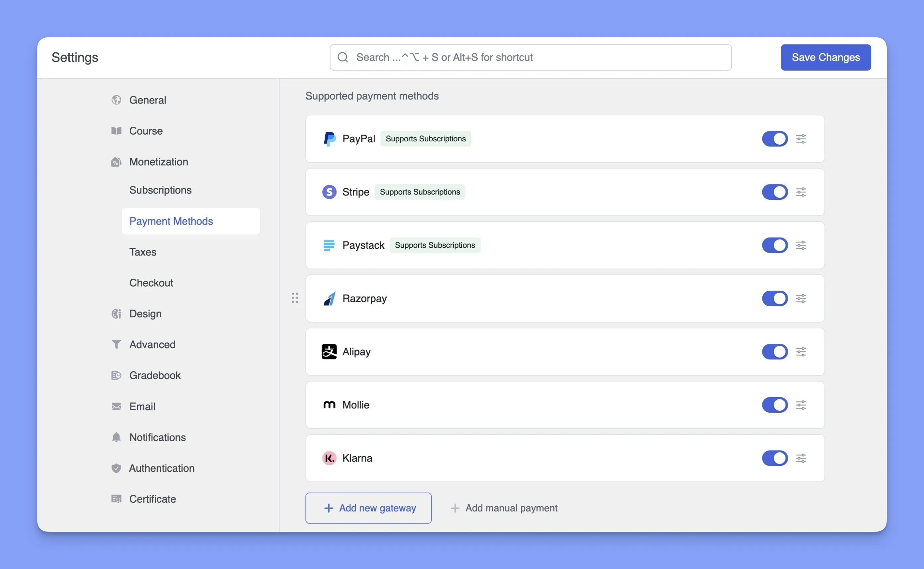The image size is (924, 569).
Task: Click the PayPal logo icon
Action: [x=329, y=139]
